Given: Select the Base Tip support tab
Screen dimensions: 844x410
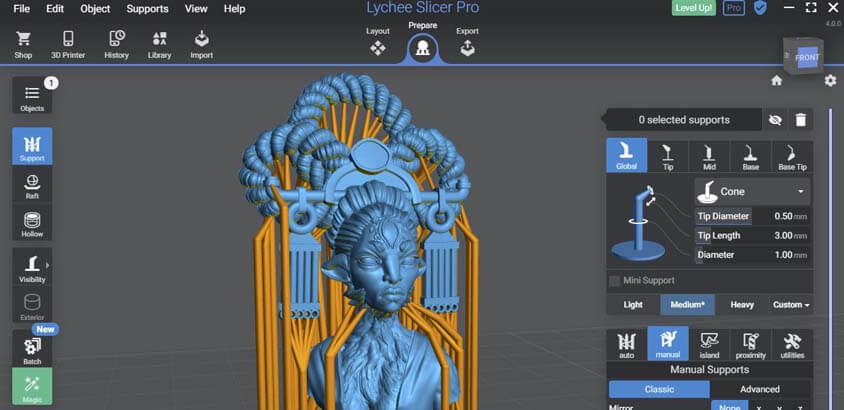Looking at the screenshot, I should pos(792,155).
